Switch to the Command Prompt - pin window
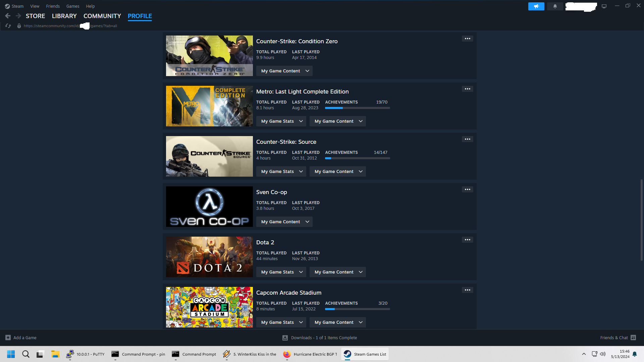Screen dimensions: 644x362 tap(138, 354)
